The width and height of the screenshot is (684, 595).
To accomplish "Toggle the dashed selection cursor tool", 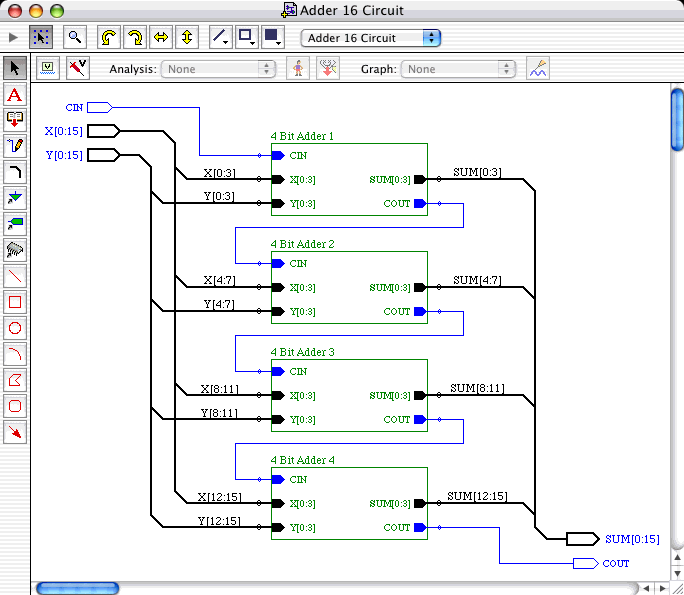I will coord(41,38).
